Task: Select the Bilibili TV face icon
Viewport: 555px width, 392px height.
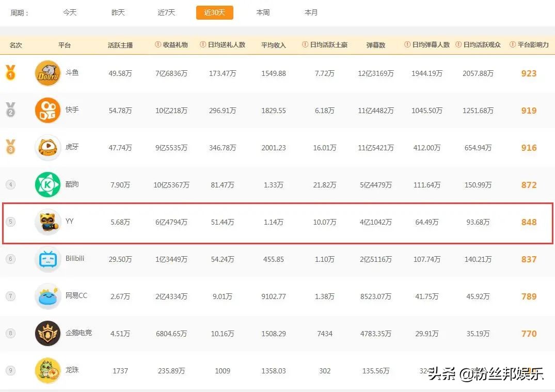Action: click(47, 259)
